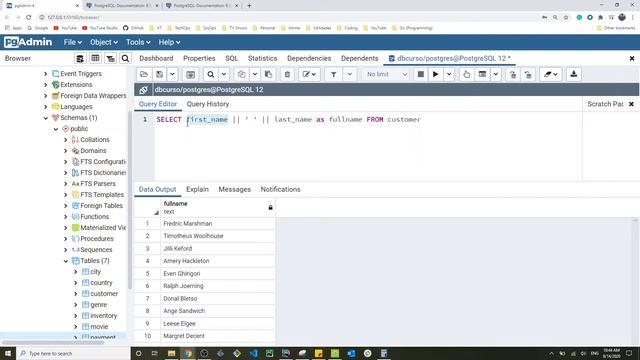Image resolution: width=640 pixels, height=360 pixels.
Task: Collapse the Tables (7) node
Action: 66,261
